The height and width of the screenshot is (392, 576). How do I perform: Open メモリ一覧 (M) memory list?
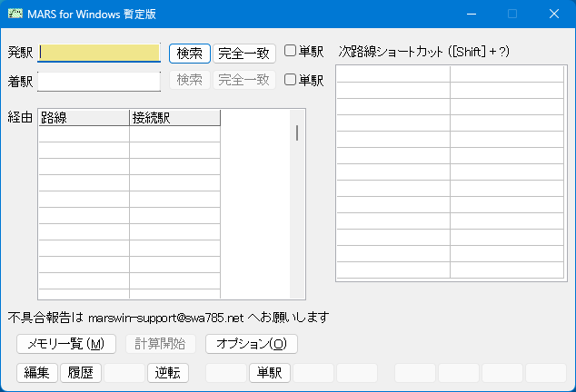(66, 344)
